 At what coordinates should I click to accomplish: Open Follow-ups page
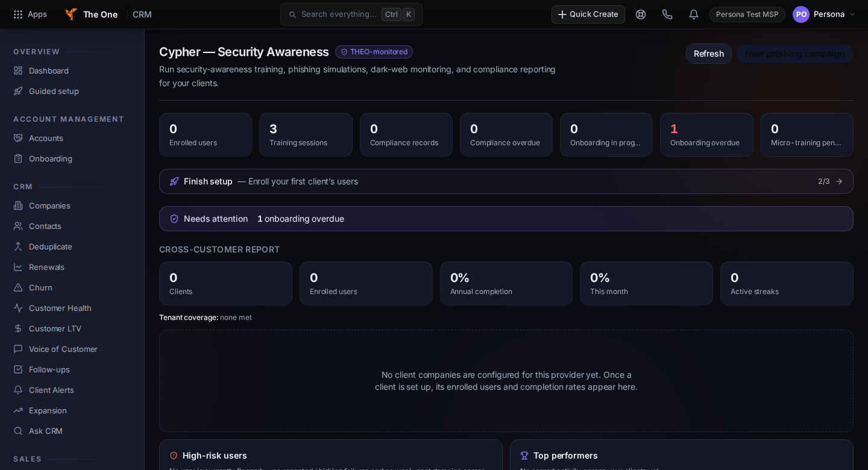tap(49, 369)
